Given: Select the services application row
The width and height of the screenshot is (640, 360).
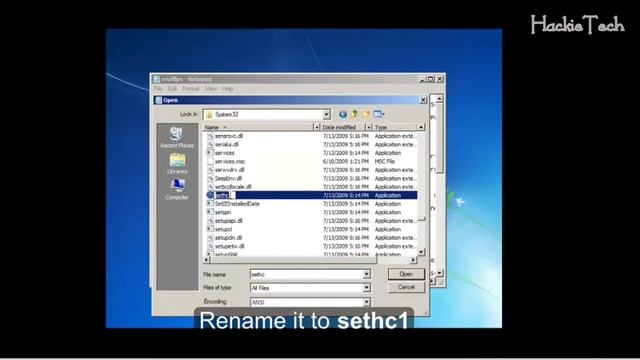Looking at the screenshot, I should (x=311, y=153).
